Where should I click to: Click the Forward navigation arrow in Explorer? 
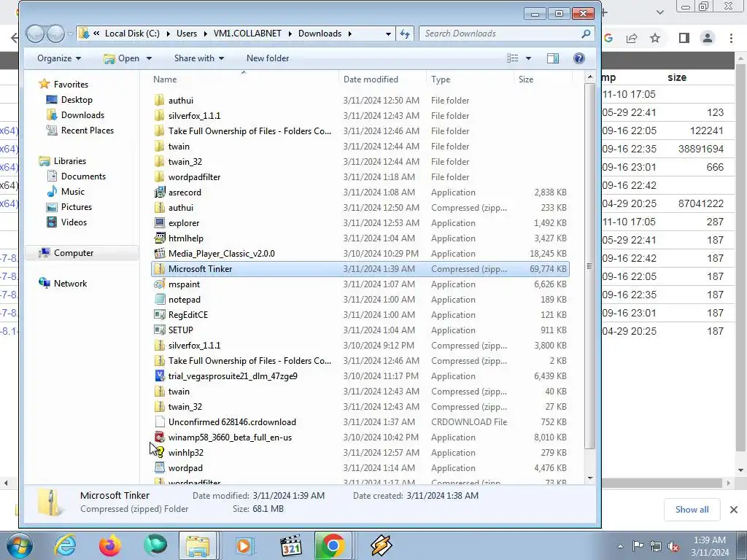point(55,34)
